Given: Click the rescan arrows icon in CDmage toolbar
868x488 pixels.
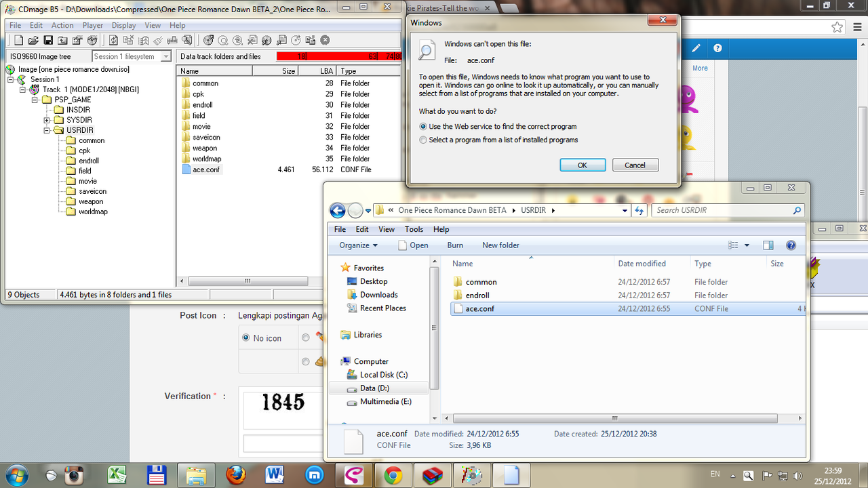Looking at the screenshot, I should click(113, 41).
